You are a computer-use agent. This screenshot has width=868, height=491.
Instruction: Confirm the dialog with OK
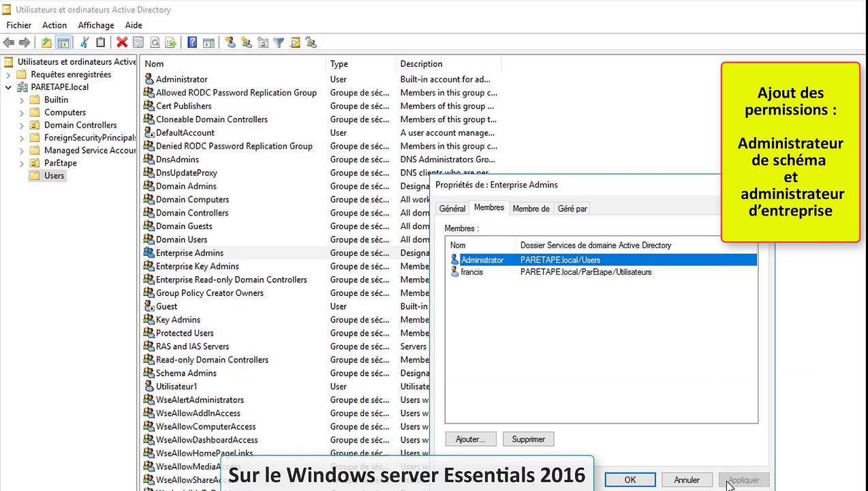[x=630, y=480]
